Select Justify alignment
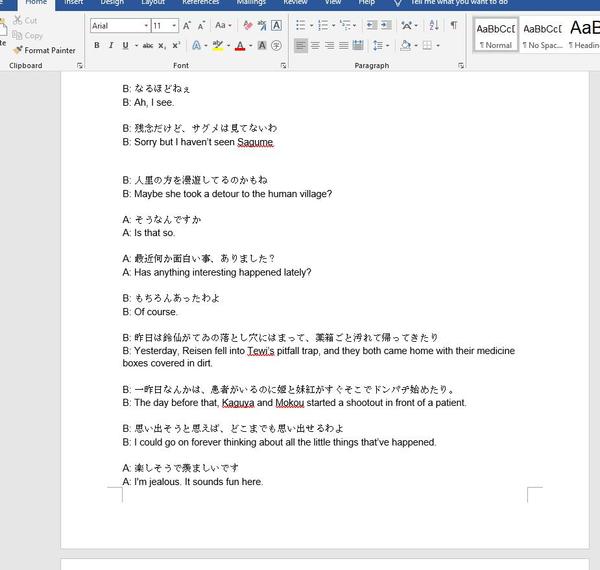The height and width of the screenshot is (570, 600). [344, 46]
